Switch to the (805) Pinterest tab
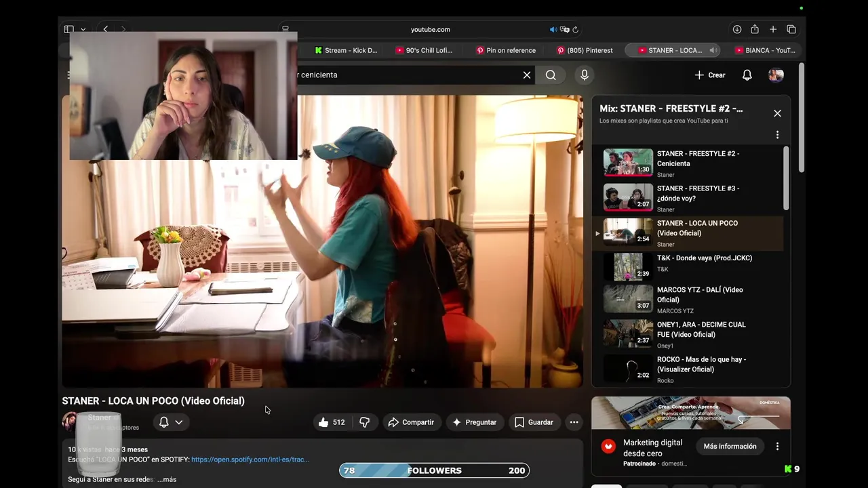Screen dimensions: 868x488 click(x=585, y=50)
